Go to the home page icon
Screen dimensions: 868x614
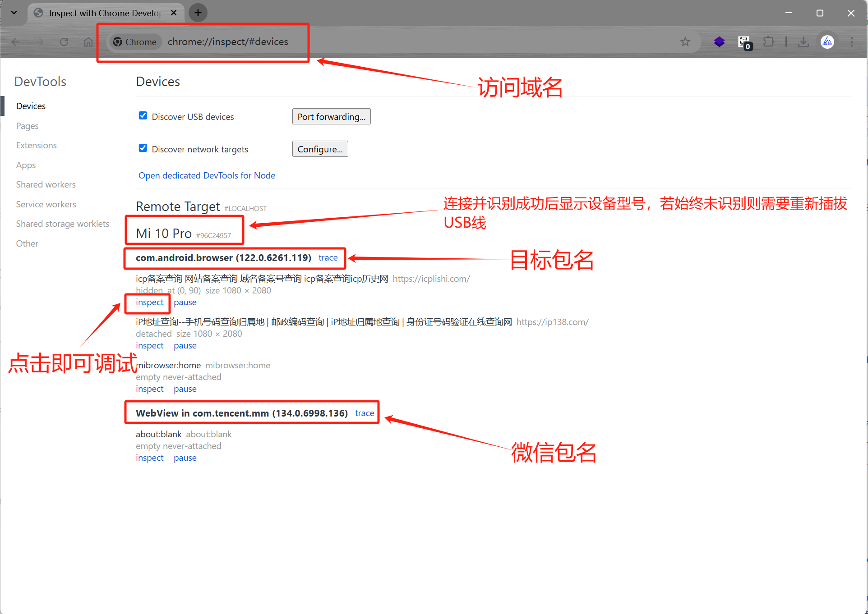tap(88, 42)
